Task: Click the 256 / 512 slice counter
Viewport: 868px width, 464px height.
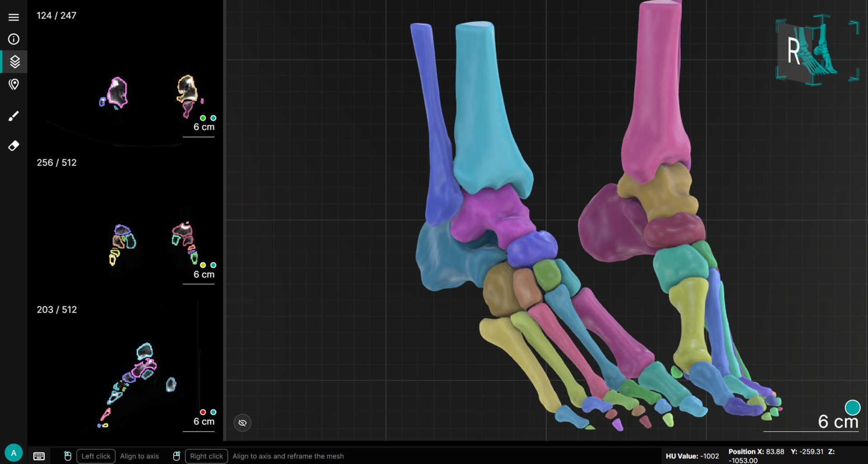Action: coord(57,162)
